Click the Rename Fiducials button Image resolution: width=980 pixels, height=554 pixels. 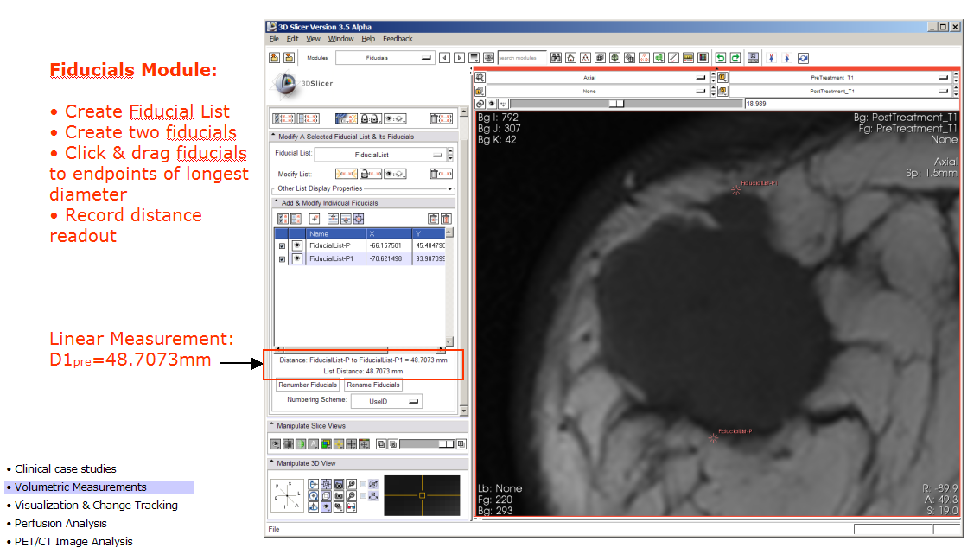point(372,385)
